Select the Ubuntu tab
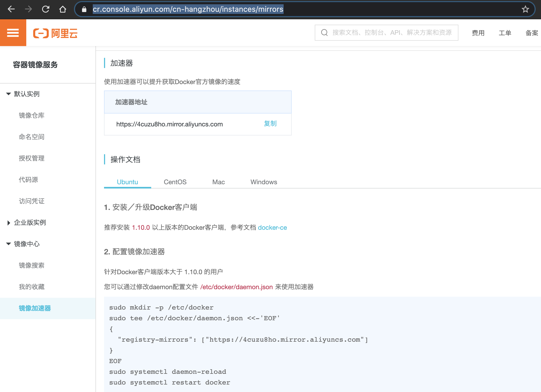Screen dimensions: 541x392 127,182
